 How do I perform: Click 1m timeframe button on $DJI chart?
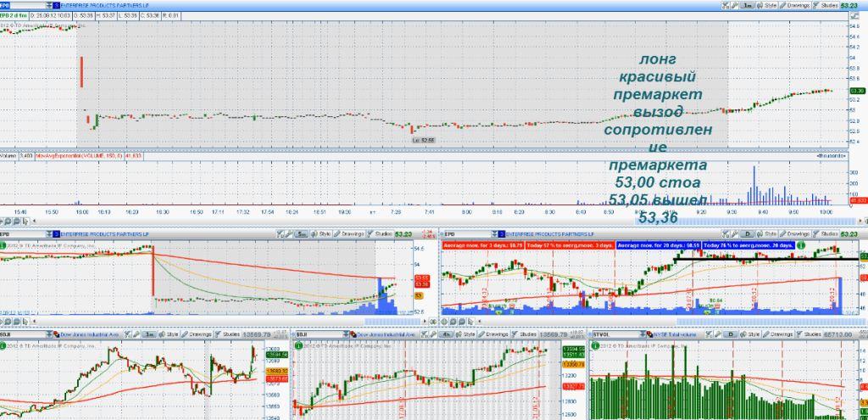pos(147,334)
